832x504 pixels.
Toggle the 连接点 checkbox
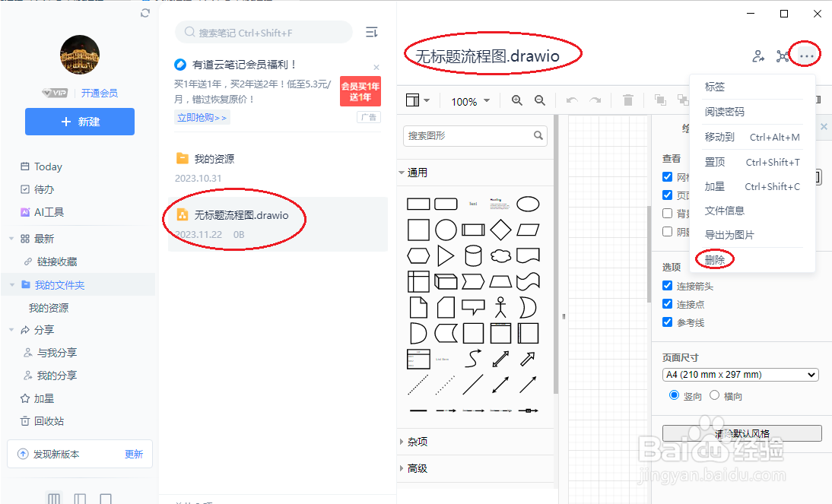[668, 303]
